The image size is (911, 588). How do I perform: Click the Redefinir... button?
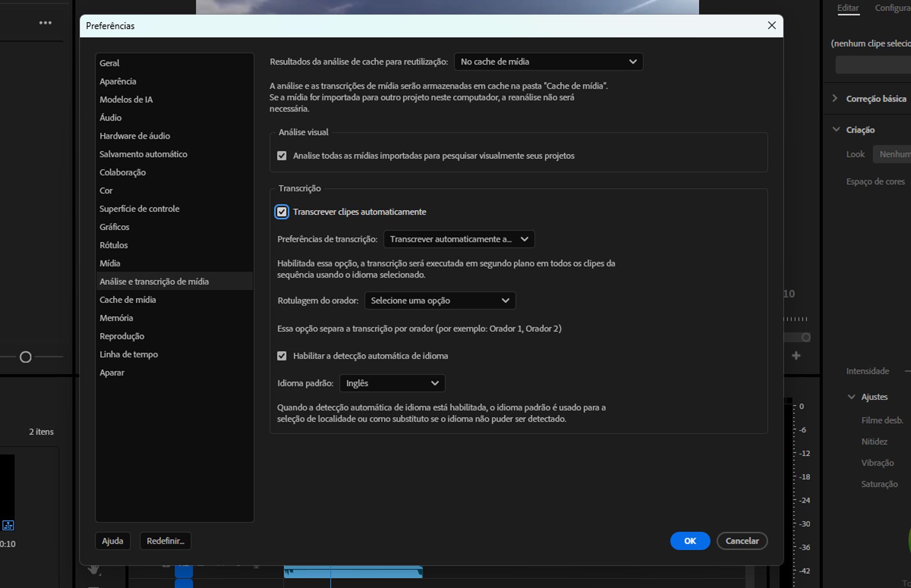[x=165, y=541]
